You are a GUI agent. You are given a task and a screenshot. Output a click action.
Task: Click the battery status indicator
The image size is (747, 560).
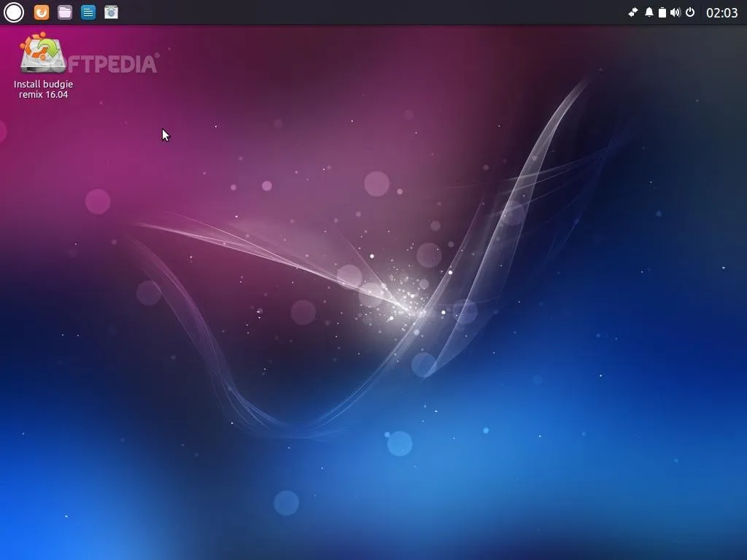point(663,12)
